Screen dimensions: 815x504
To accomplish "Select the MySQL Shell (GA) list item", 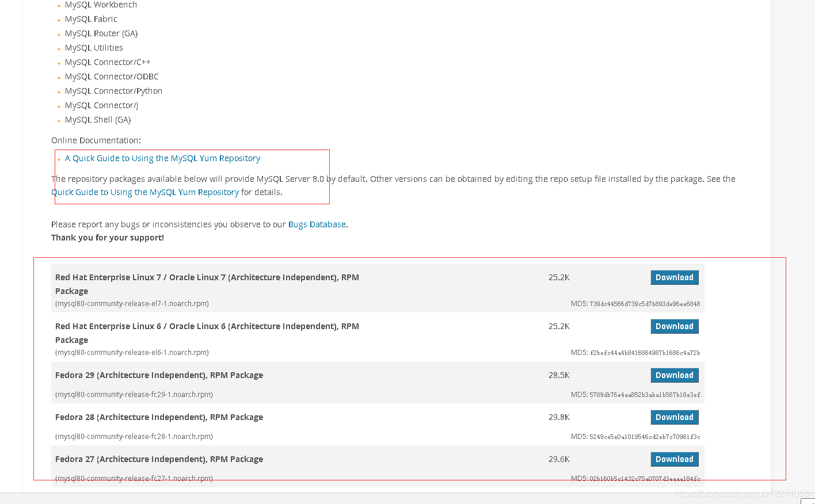I will [98, 120].
